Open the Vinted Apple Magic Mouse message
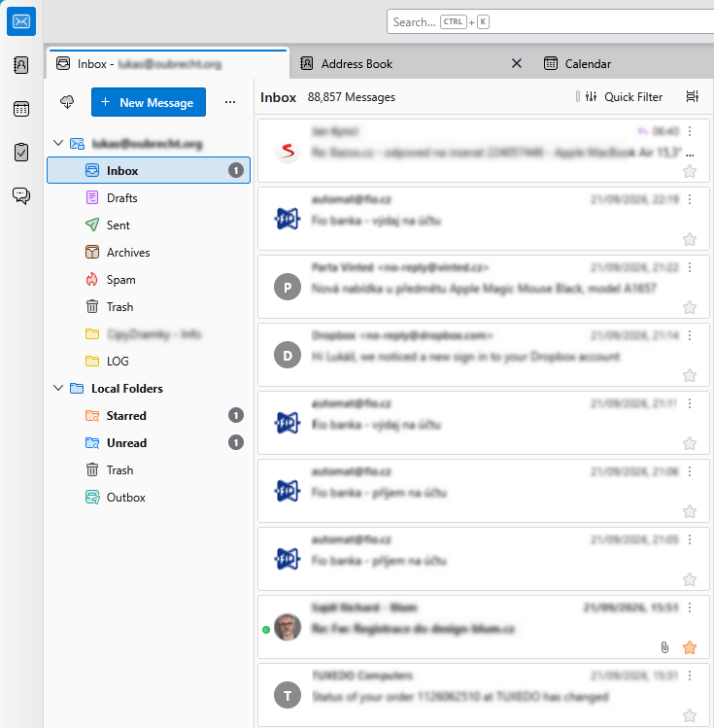Image resolution: width=714 pixels, height=728 pixels. pos(484,287)
